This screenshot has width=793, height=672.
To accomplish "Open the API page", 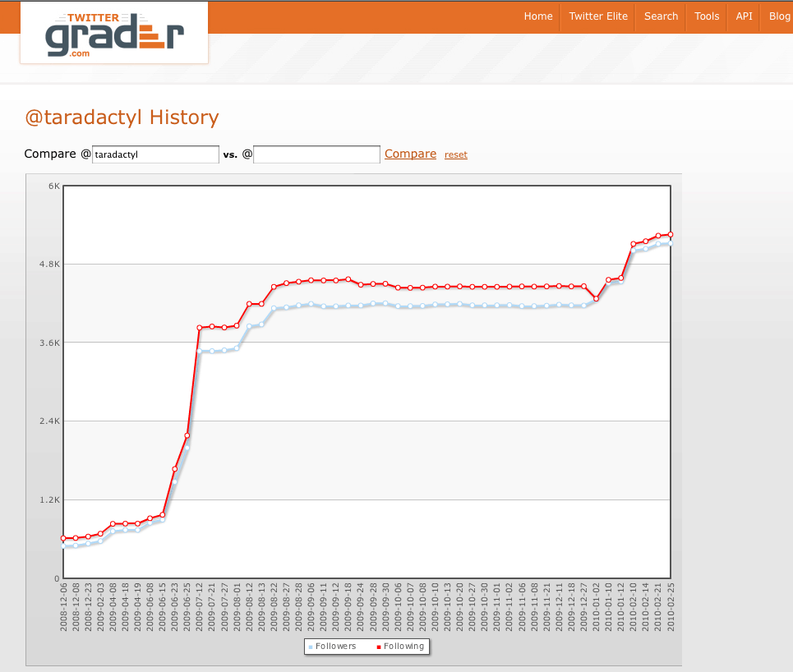I will (744, 16).
